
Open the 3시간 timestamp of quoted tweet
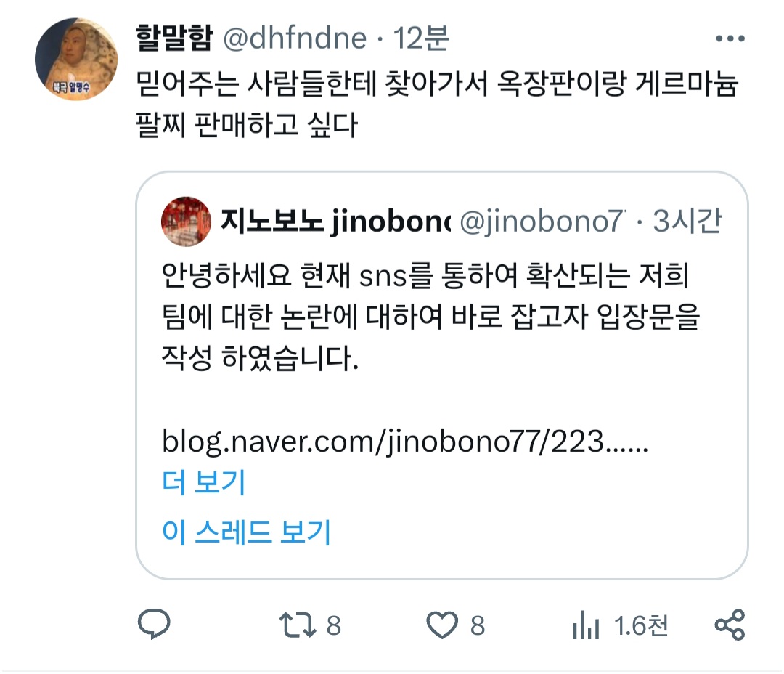(x=687, y=221)
